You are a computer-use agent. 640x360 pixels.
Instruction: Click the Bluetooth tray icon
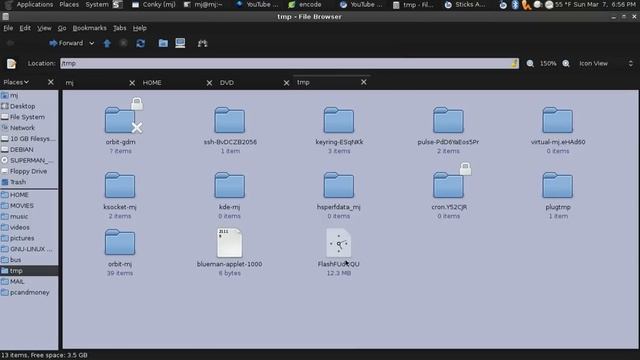(515, 5)
